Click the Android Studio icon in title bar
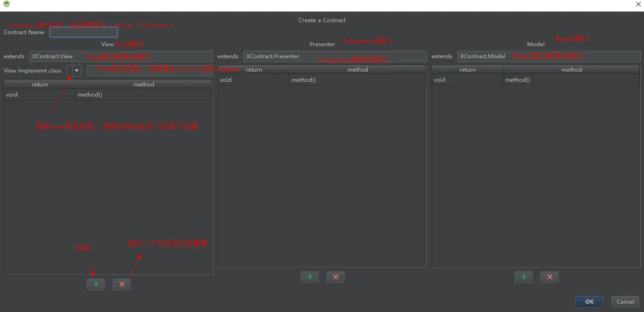 point(6,5)
